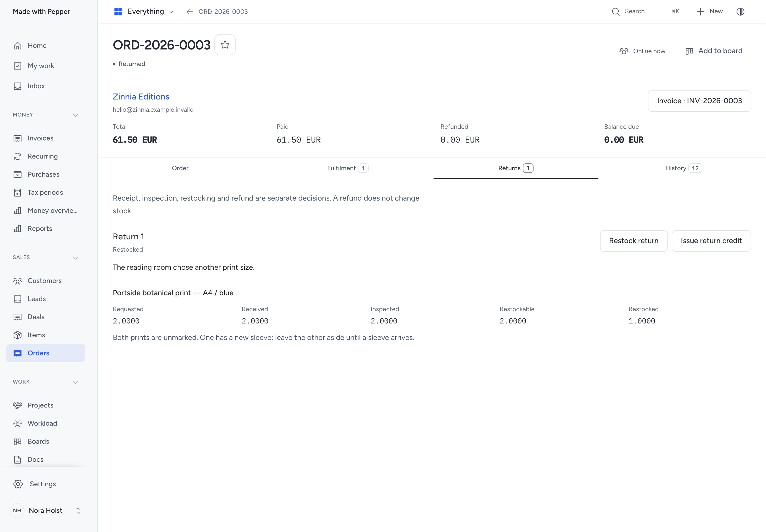This screenshot has width=766, height=532.
Task: Open Items catalog
Action: tap(46, 335)
